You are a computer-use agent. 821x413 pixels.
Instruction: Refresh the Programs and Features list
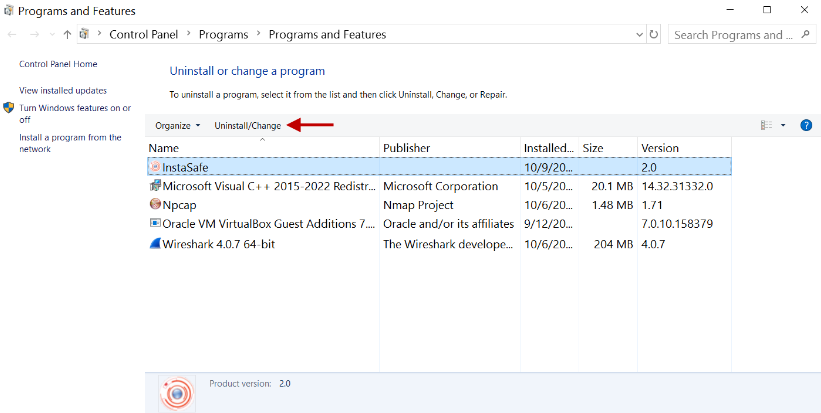point(653,35)
